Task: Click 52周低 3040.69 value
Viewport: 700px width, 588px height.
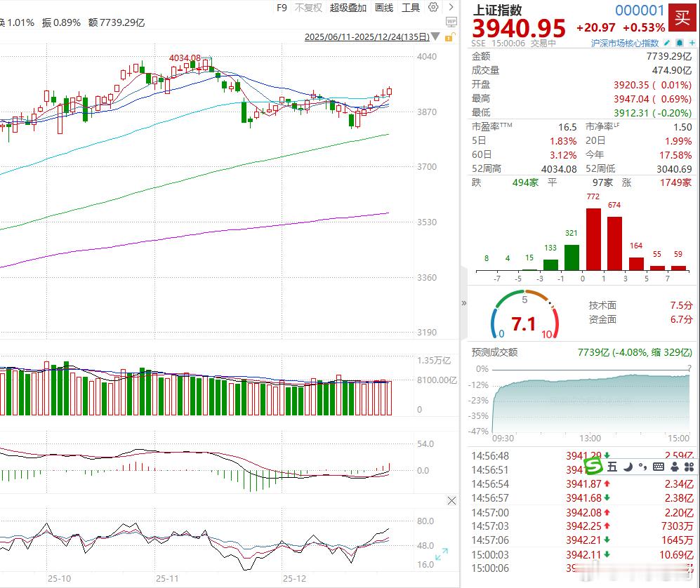Action: pyautogui.click(x=674, y=169)
